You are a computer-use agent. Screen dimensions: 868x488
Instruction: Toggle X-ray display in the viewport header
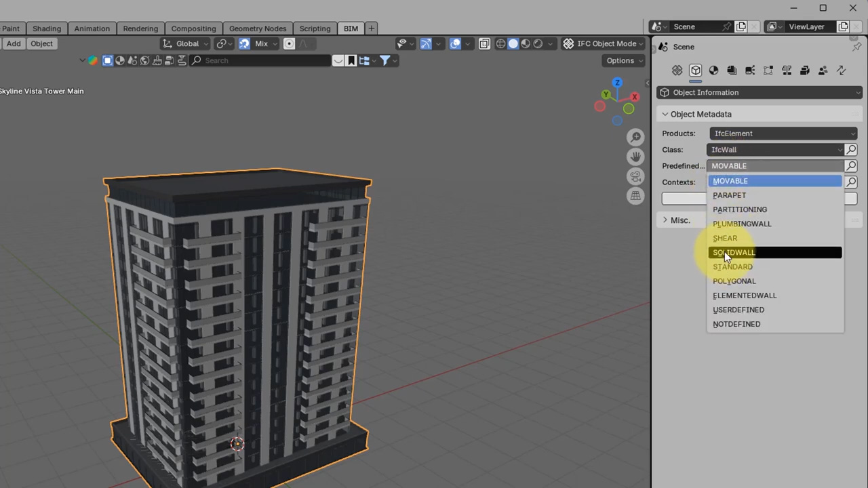pos(484,44)
